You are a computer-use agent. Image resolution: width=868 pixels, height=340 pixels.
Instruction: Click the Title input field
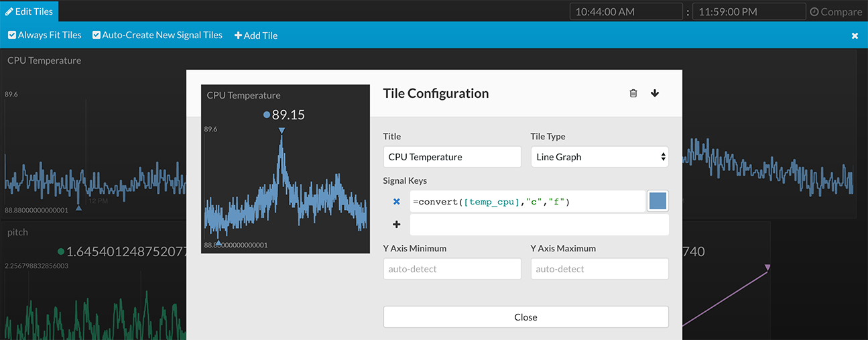[x=452, y=157]
